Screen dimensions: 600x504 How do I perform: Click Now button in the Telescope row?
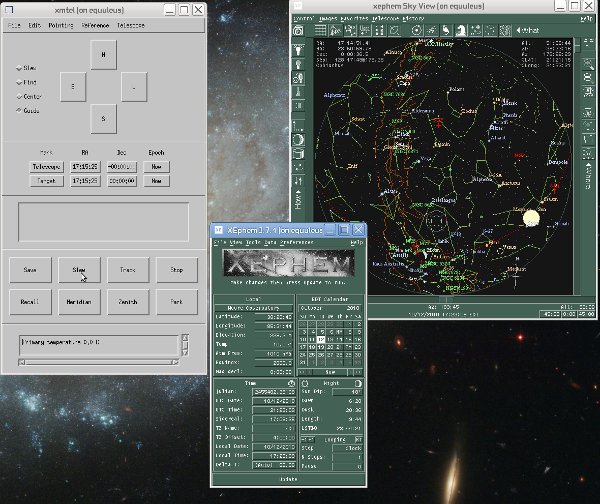point(157,166)
